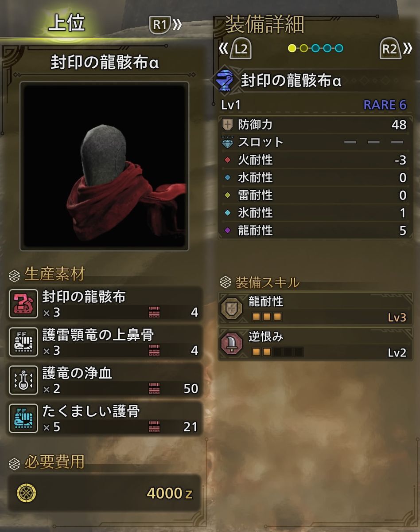
Task: Click the gold zenny coin icon
Action: coord(27,493)
